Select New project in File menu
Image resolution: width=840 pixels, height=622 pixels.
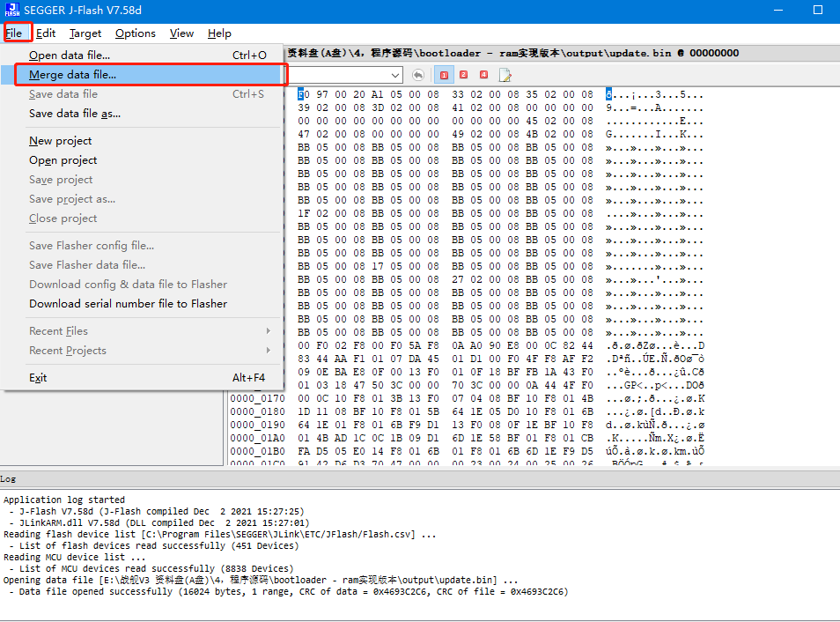(x=142, y=140)
